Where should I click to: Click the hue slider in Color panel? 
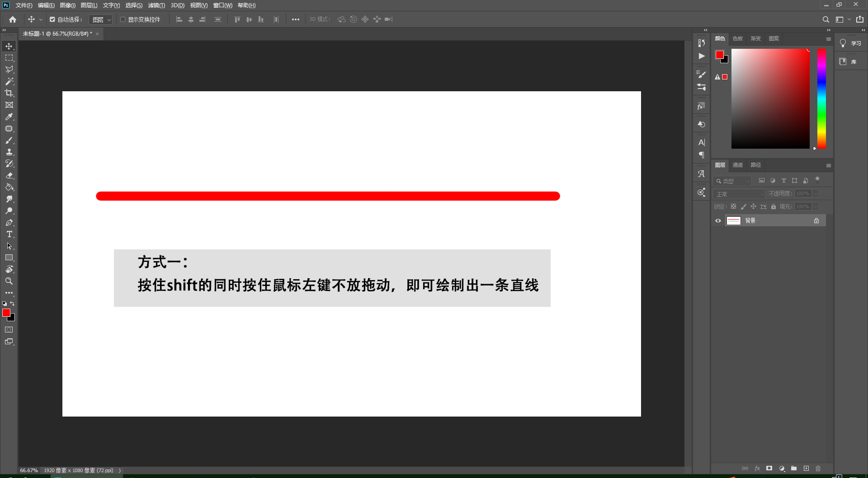point(821,98)
